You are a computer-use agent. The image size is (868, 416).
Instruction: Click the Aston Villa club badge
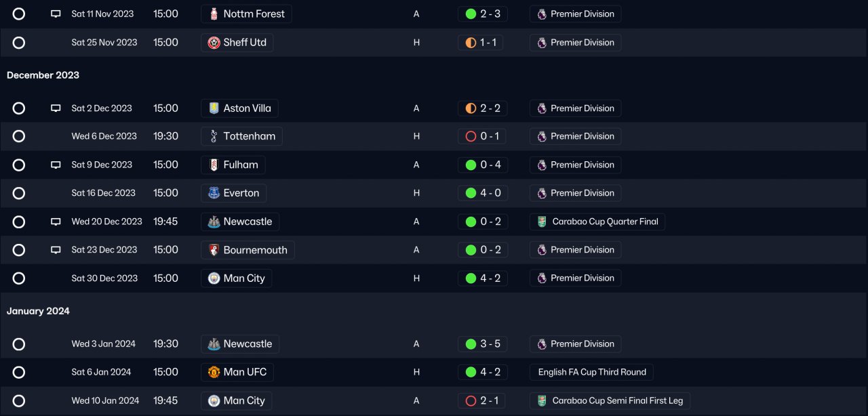tap(214, 108)
